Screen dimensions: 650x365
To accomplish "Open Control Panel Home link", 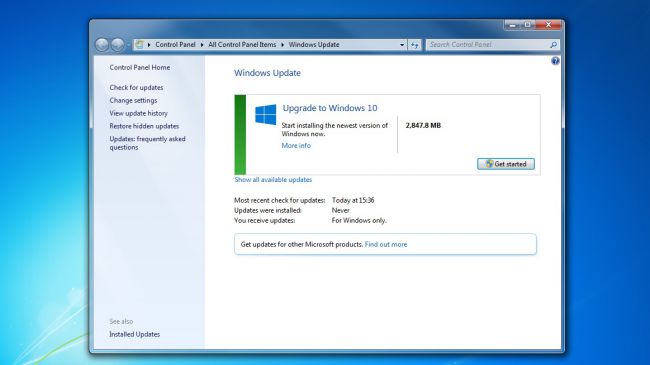I will tap(140, 67).
